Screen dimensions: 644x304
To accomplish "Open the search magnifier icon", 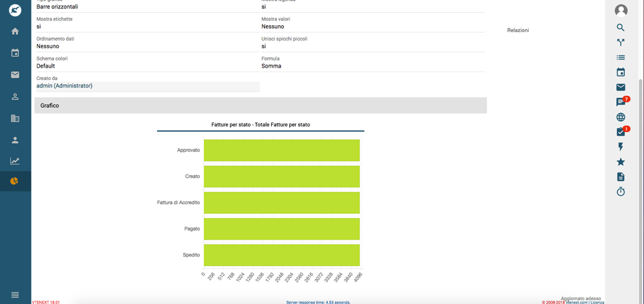I will click(x=621, y=28).
